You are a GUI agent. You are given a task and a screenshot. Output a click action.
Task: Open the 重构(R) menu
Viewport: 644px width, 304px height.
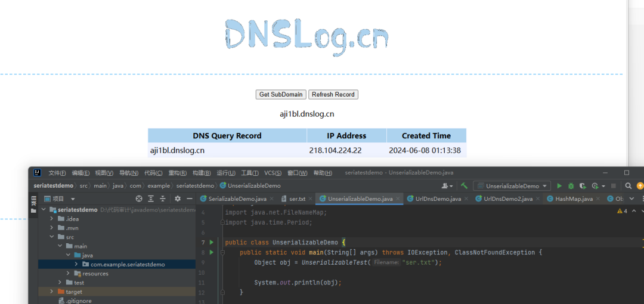click(178, 173)
